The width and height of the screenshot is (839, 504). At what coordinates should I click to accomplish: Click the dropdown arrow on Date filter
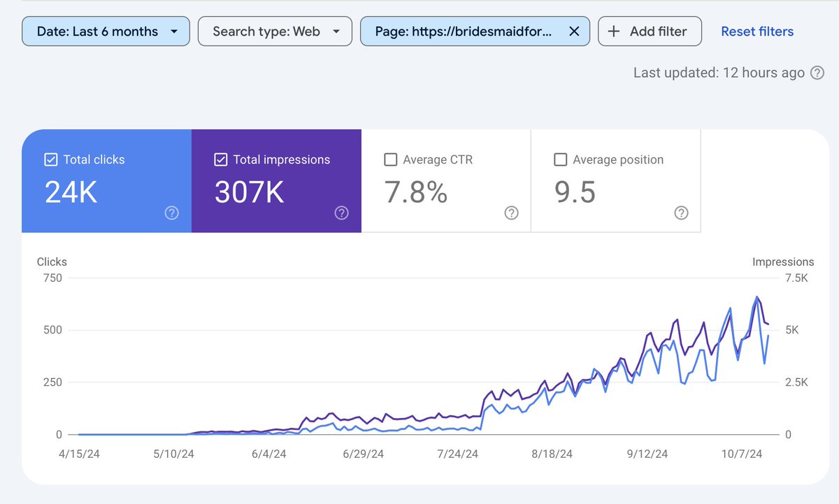pyautogui.click(x=174, y=31)
